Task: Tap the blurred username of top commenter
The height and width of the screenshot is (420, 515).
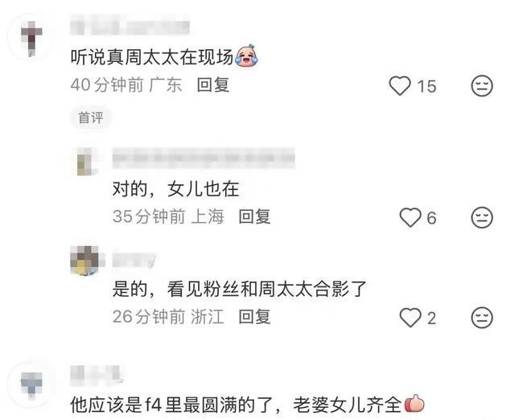Action: pos(130,27)
